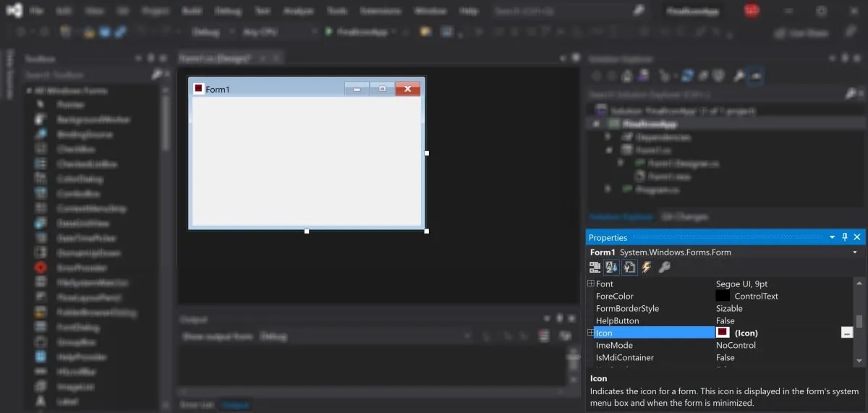
Task: Expand the Dependencies node arrow
Action: 608,137
